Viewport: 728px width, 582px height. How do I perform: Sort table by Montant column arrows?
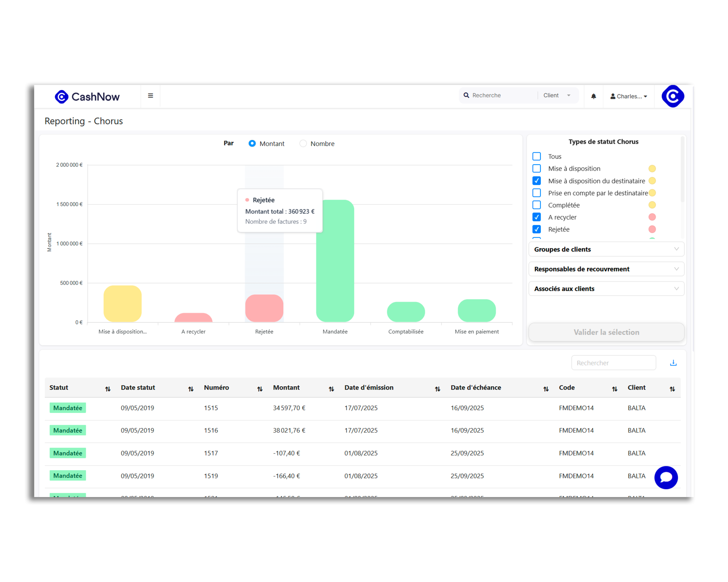pos(331,389)
